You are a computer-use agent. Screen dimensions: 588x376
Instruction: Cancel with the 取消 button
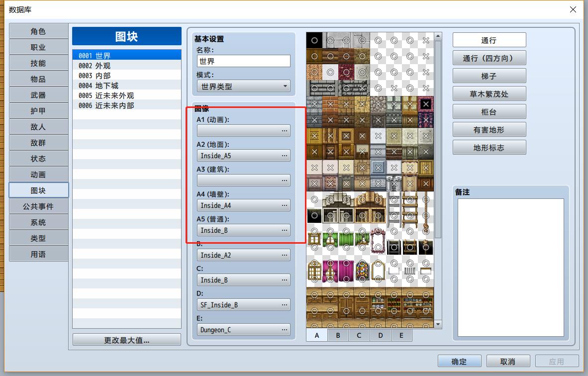tap(508, 362)
